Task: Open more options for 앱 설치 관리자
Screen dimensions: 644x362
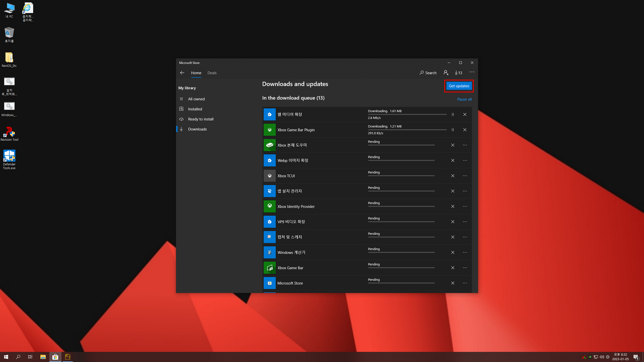Action: pos(465,191)
